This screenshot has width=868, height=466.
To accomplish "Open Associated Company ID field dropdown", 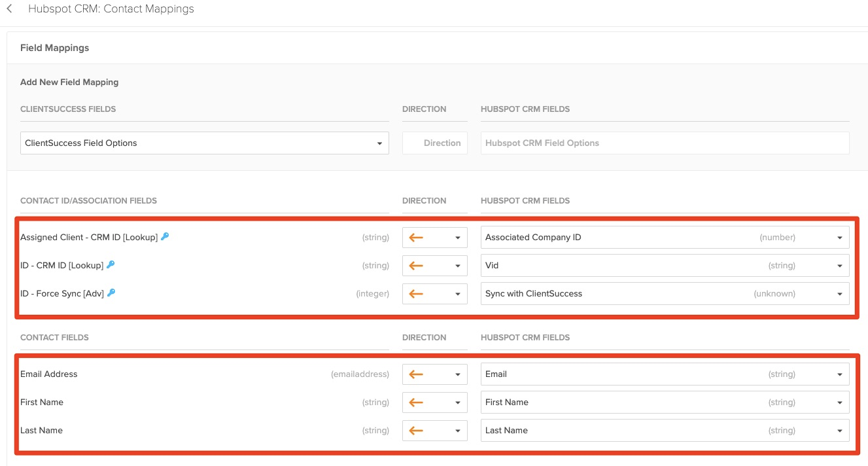I will click(x=665, y=238).
